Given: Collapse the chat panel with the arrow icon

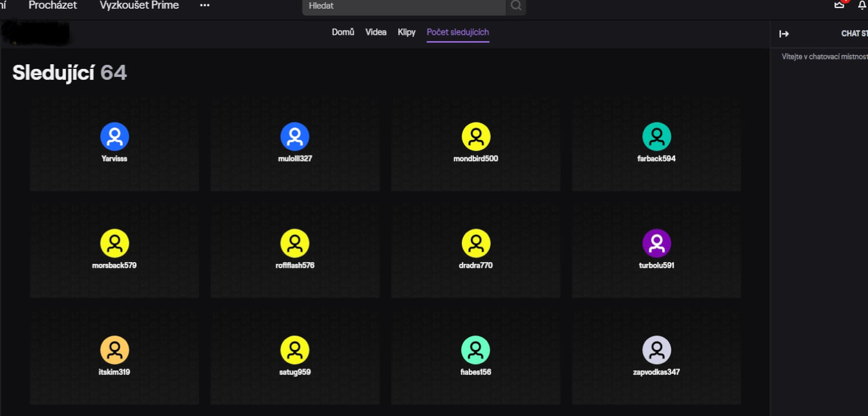Looking at the screenshot, I should 784,33.
